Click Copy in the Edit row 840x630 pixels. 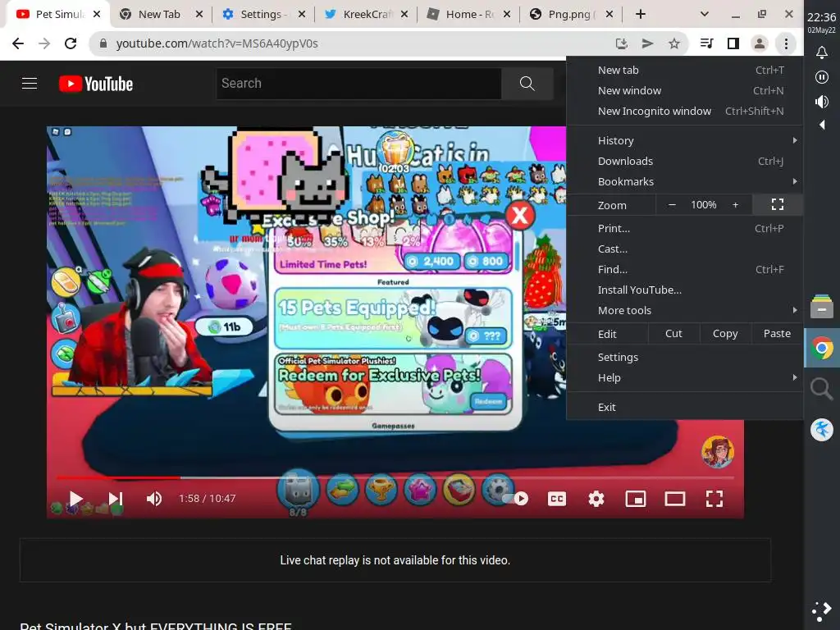[725, 334]
